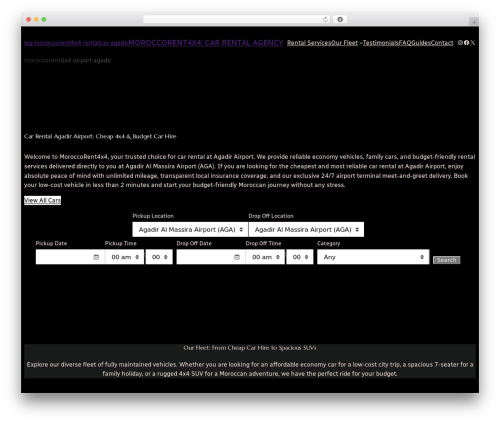
Task: Open Drop Off Date calendar icon
Action: click(x=237, y=257)
